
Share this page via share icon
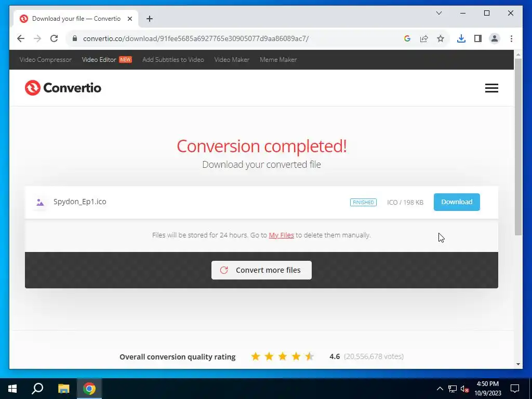424,38
